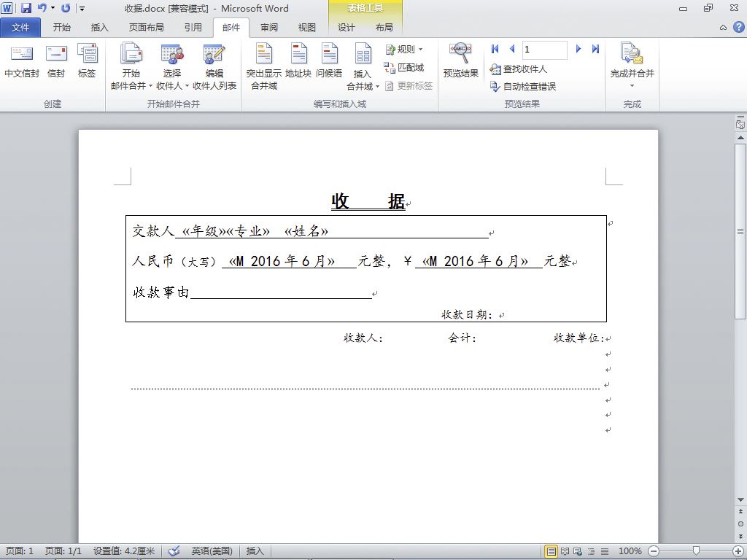The height and width of the screenshot is (560, 747).
Task: Go to first record
Action: coord(495,49)
